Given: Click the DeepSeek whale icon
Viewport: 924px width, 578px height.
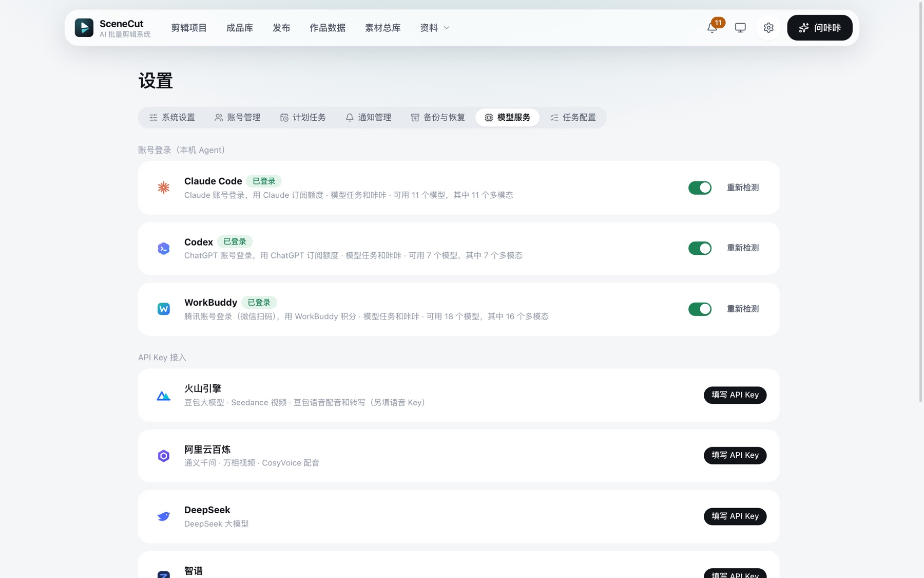Looking at the screenshot, I should [x=164, y=516].
